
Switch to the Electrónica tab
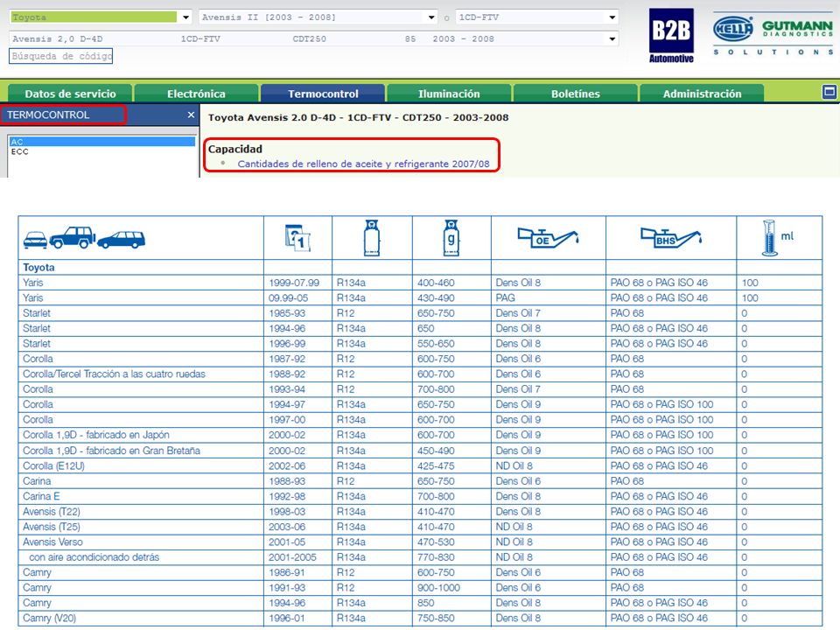[196, 94]
